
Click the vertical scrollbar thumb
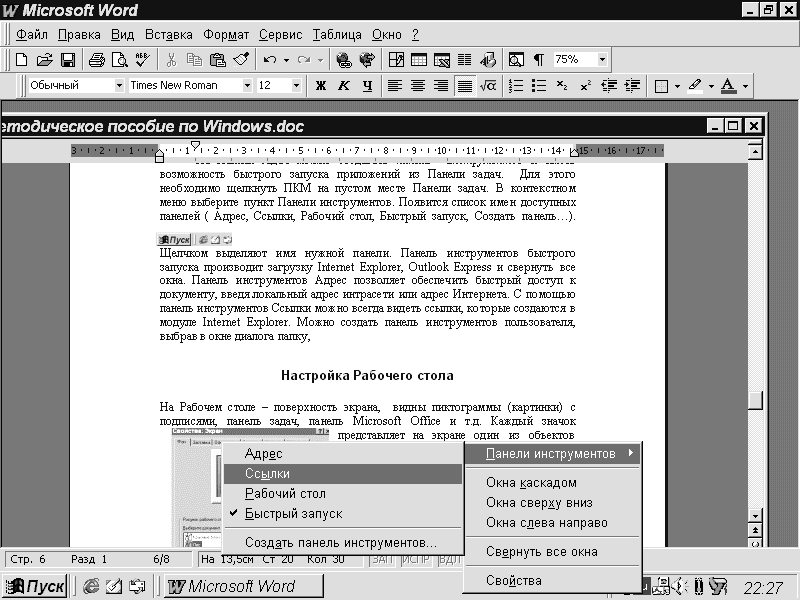point(755,400)
